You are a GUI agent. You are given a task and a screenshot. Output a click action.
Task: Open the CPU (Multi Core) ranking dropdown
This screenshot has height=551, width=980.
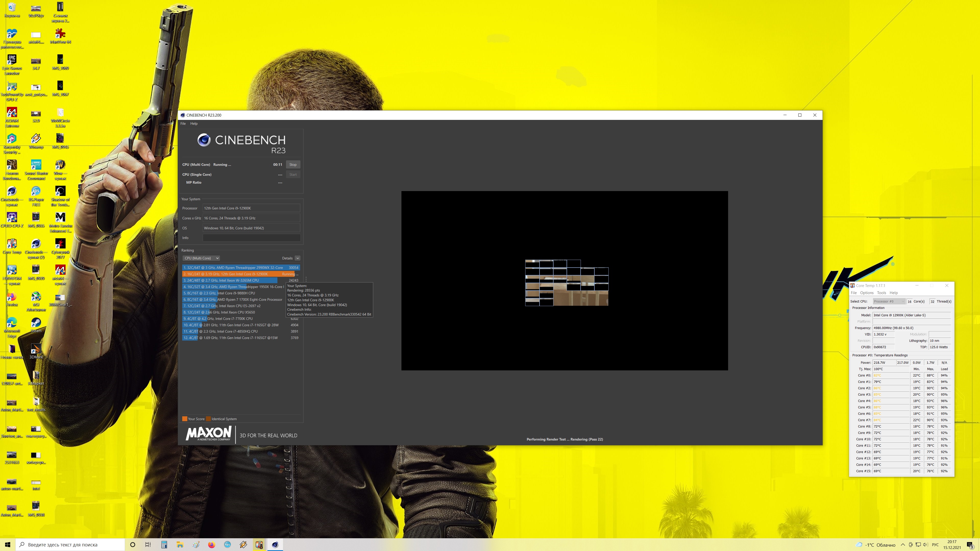(201, 258)
